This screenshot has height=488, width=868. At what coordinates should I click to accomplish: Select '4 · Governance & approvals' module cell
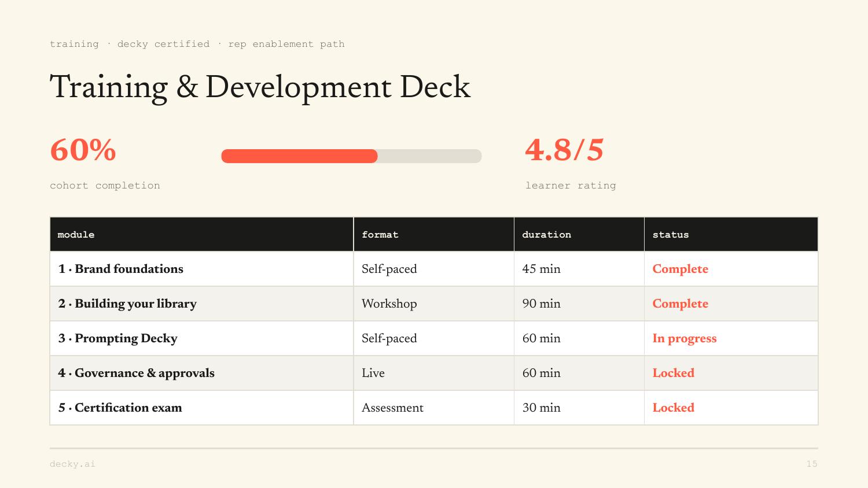(201, 373)
